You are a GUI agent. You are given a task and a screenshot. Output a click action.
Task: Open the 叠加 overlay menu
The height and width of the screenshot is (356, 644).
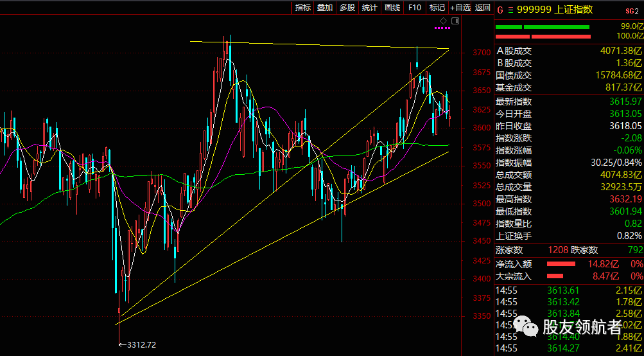(x=325, y=8)
